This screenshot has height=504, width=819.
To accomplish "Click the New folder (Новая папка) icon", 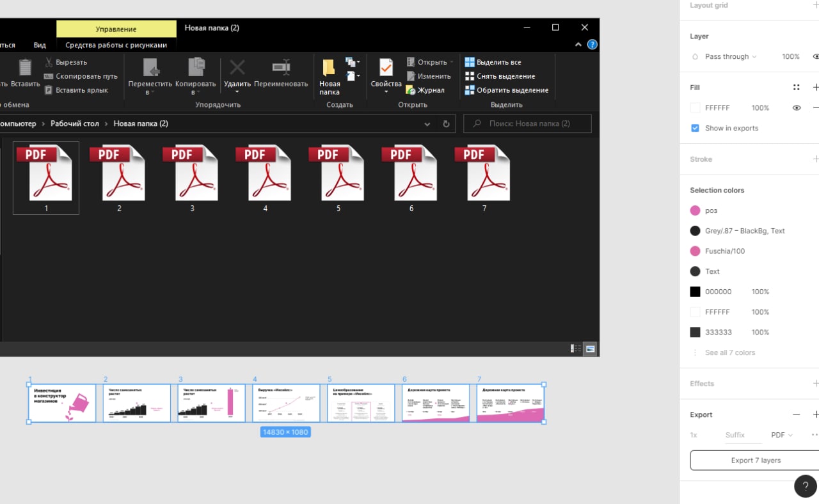I will click(x=329, y=68).
